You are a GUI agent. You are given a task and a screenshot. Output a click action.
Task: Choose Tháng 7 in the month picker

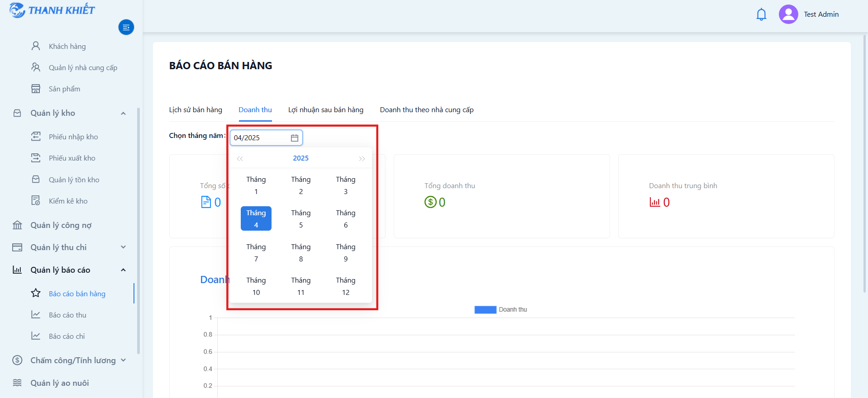click(x=256, y=253)
